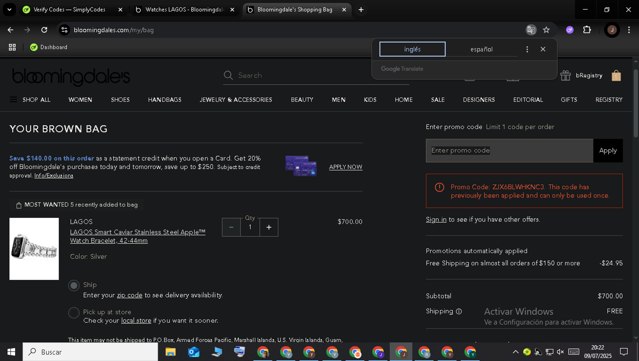Click the Sign in link
The height and width of the screenshot is (361, 639).
436,220
